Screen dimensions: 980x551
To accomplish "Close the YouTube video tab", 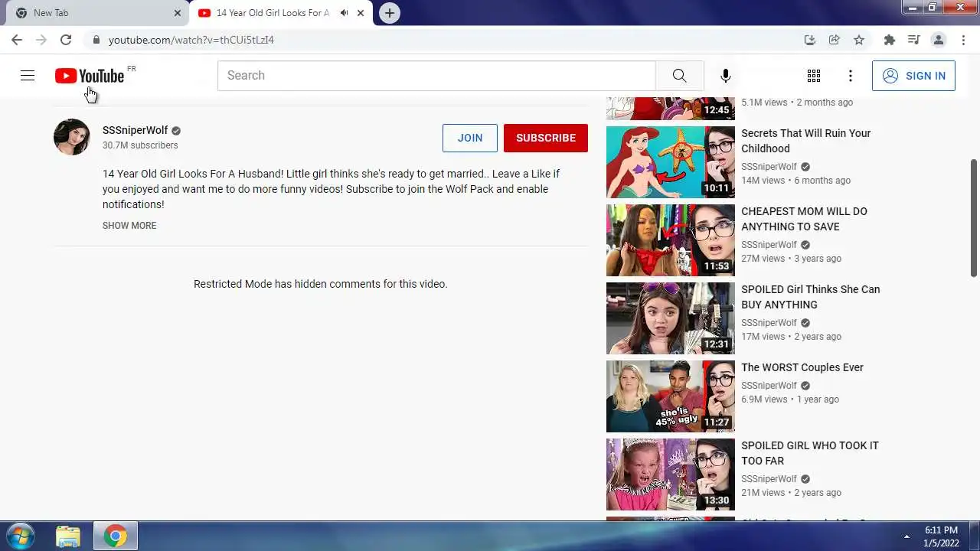I will [361, 13].
